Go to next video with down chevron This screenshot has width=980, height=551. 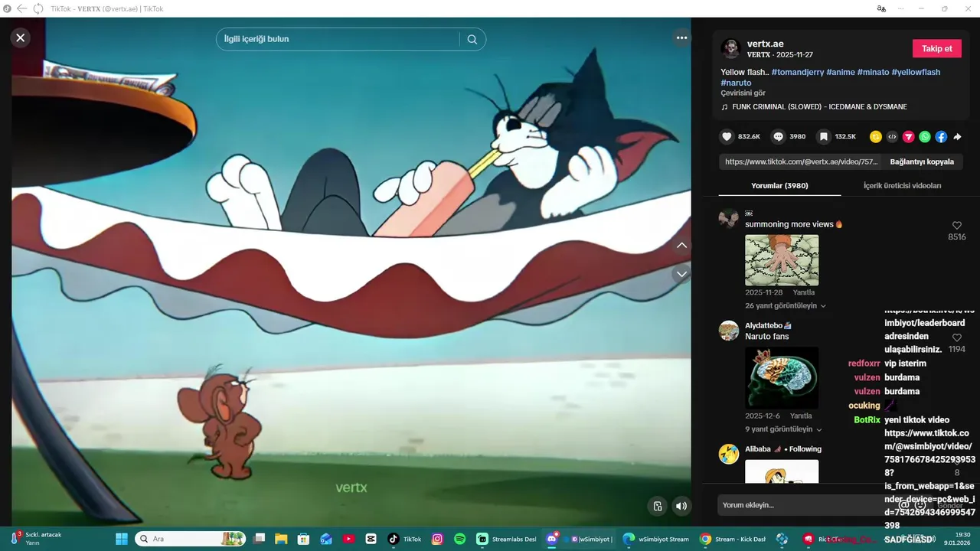tap(681, 274)
